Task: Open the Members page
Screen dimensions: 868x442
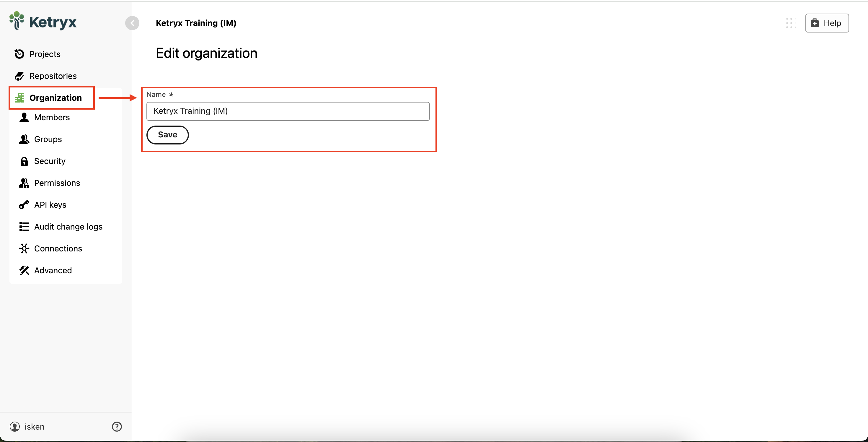Action: pyautogui.click(x=52, y=117)
